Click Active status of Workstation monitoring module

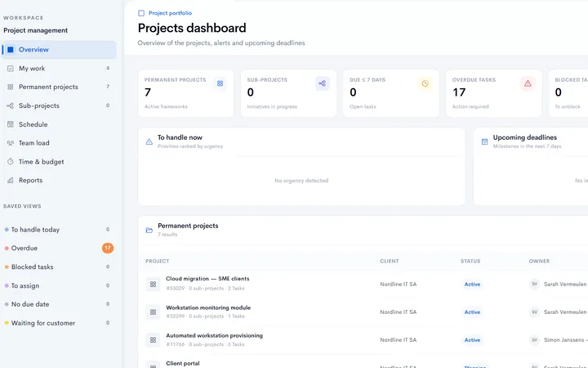[472, 312]
